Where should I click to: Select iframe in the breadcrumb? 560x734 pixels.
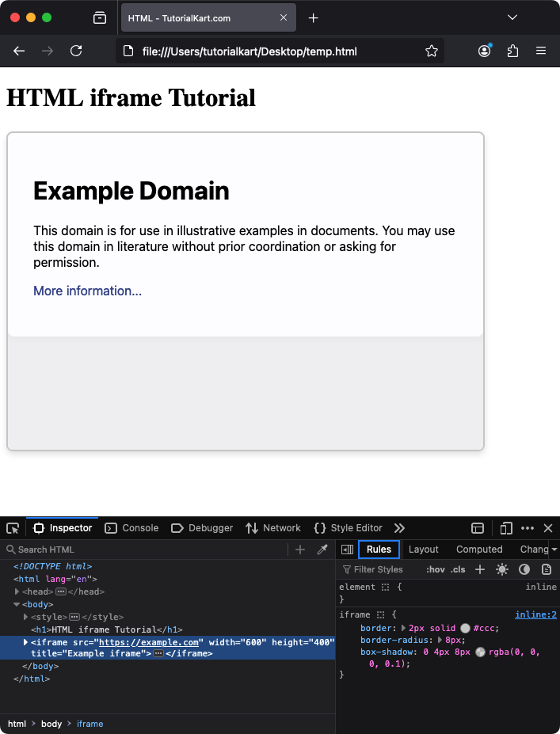[90, 724]
